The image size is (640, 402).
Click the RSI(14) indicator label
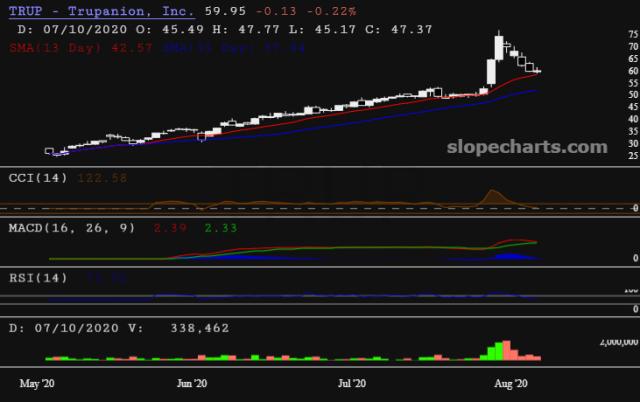point(38,278)
